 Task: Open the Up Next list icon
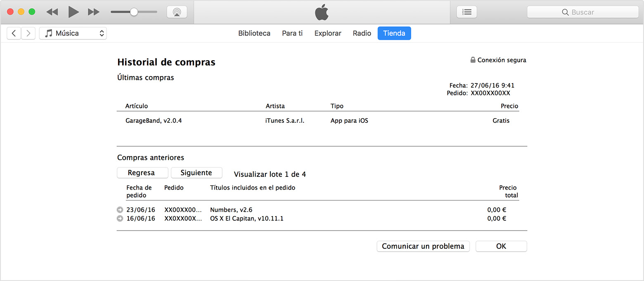tap(466, 12)
